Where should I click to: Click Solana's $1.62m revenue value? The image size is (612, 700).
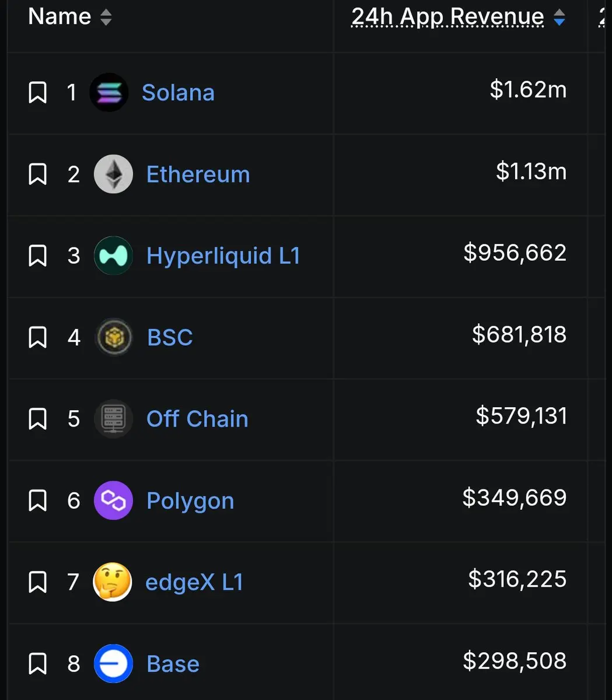click(528, 90)
